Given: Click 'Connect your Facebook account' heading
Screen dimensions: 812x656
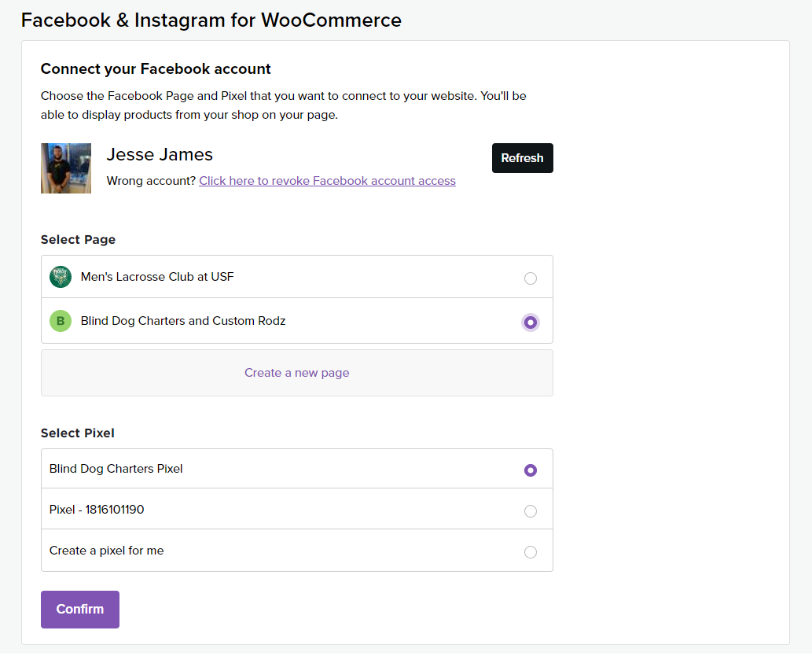Looking at the screenshot, I should coord(156,69).
